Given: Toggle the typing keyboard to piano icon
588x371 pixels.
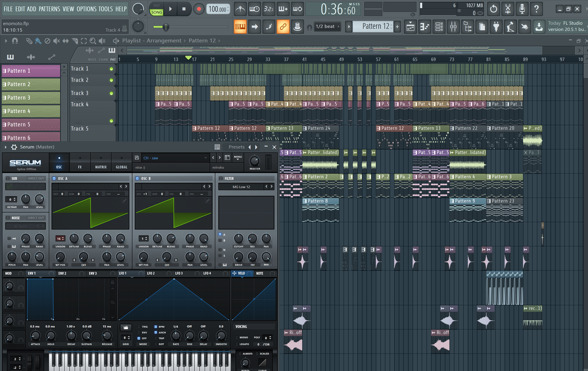Looking at the screenshot, I should click(x=240, y=27).
